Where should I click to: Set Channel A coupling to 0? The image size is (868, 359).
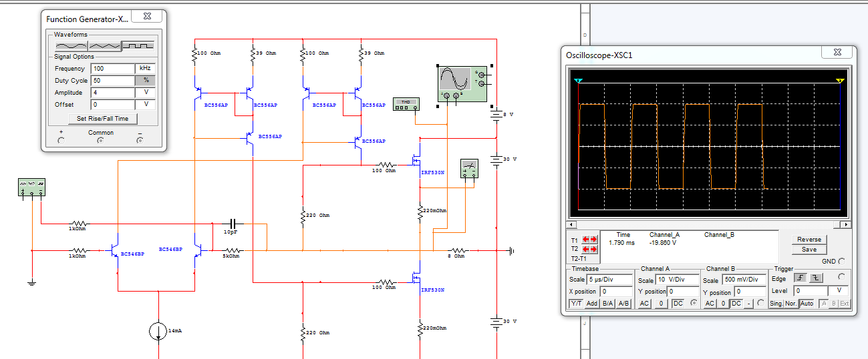(661, 304)
